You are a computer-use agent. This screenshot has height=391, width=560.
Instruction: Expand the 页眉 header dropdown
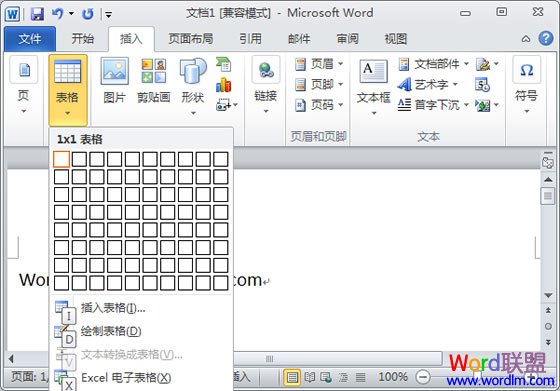[x=341, y=64]
